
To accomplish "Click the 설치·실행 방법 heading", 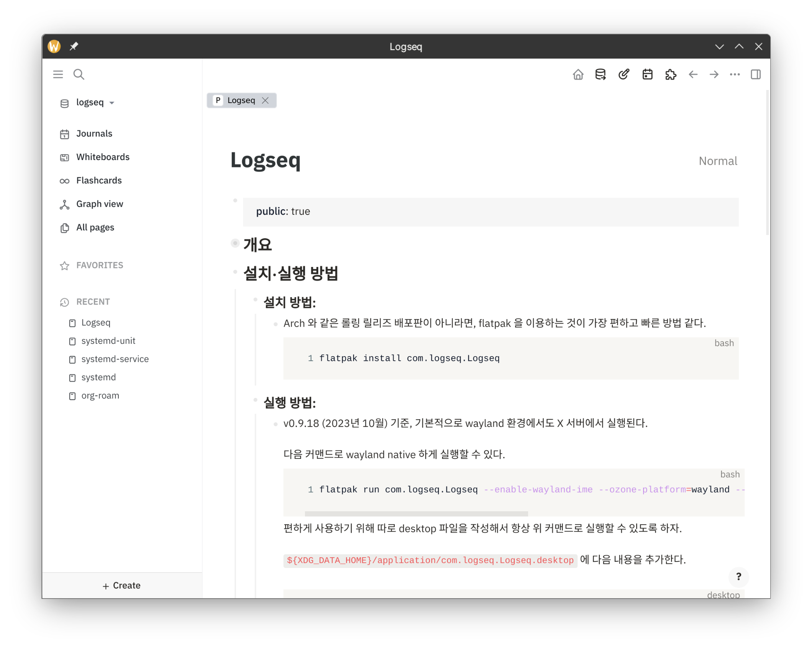I will [x=291, y=273].
